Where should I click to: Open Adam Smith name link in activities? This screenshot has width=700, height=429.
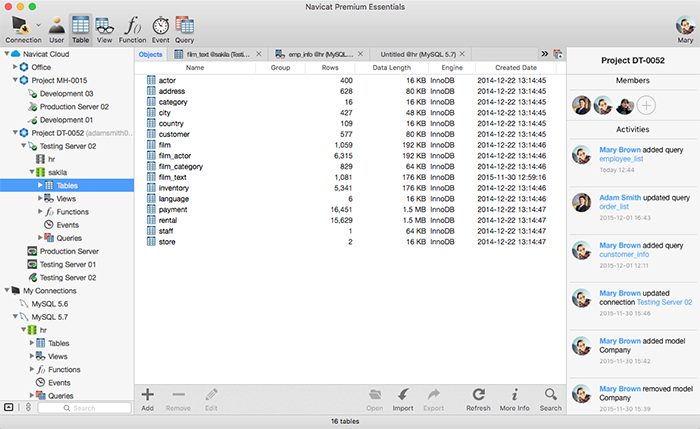click(x=620, y=197)
